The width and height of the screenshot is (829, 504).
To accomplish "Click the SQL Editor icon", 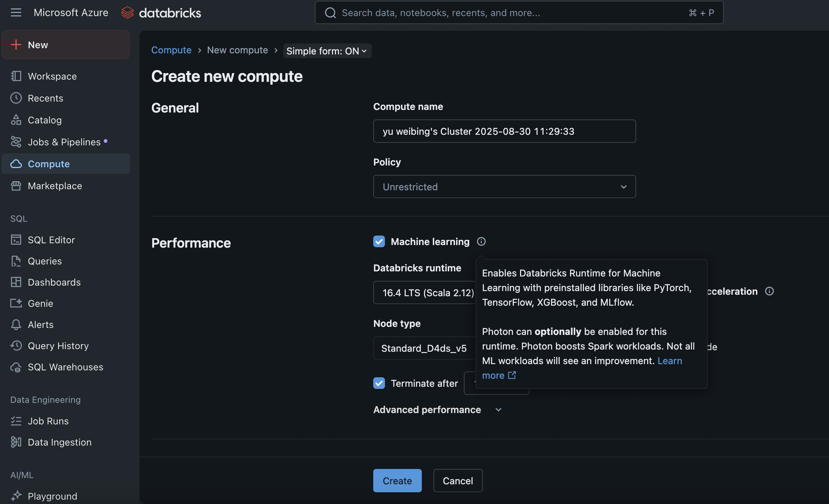I will (16, 240).
